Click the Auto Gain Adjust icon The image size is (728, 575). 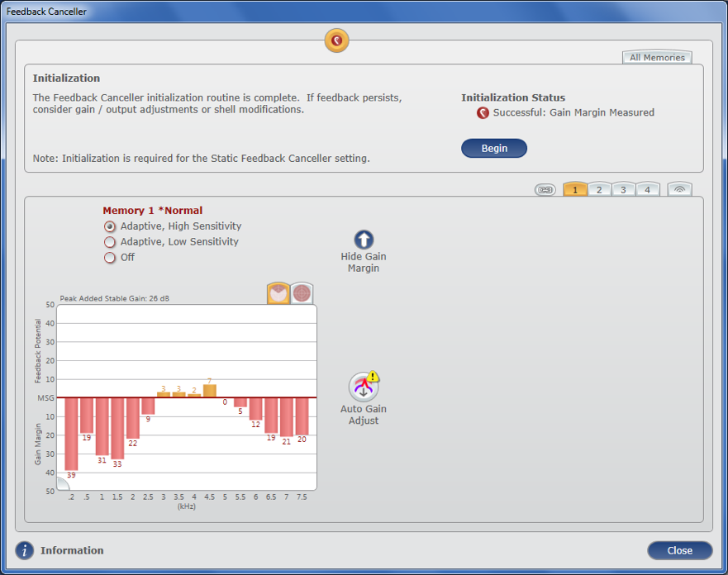tap(364, 386)
